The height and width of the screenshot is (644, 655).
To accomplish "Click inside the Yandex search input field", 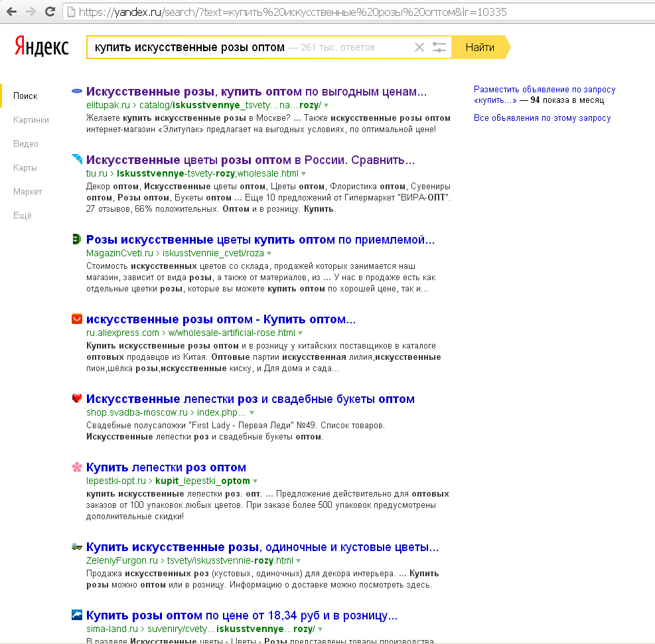I will click(x=246, y=47).
